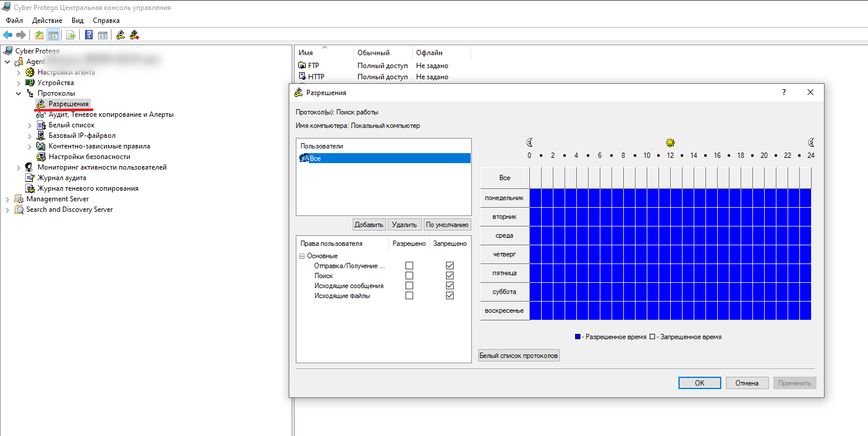Click the Журнал теневого копирования icon

(30, 188)
